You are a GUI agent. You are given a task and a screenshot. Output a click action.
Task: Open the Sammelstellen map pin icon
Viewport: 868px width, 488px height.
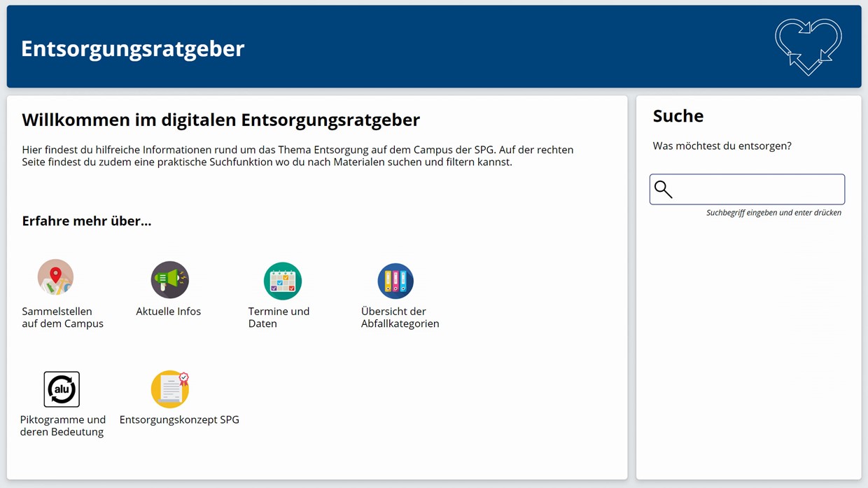[x=55, y=277]
